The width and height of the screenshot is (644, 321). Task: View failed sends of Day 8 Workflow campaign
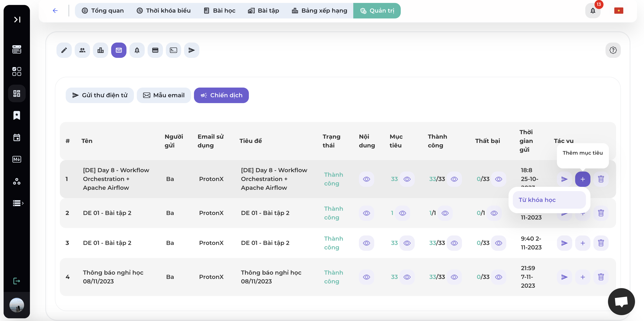point(498,179)
